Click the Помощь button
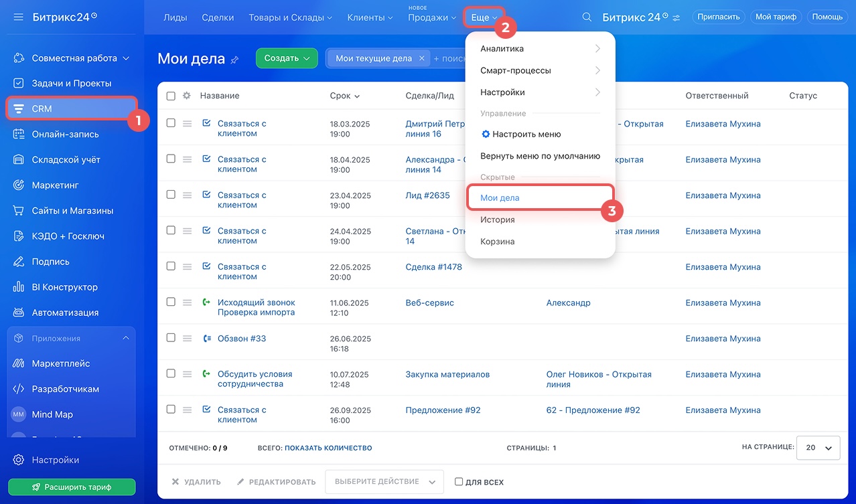 pos(827,17)
